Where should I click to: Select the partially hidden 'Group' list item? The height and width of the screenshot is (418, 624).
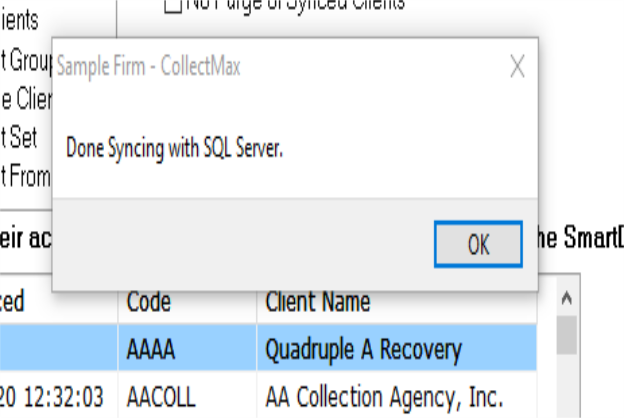point(25,60)
